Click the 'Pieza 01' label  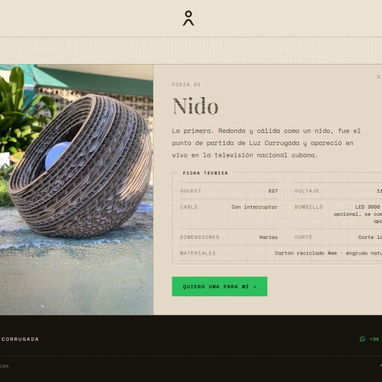point(186,85)
